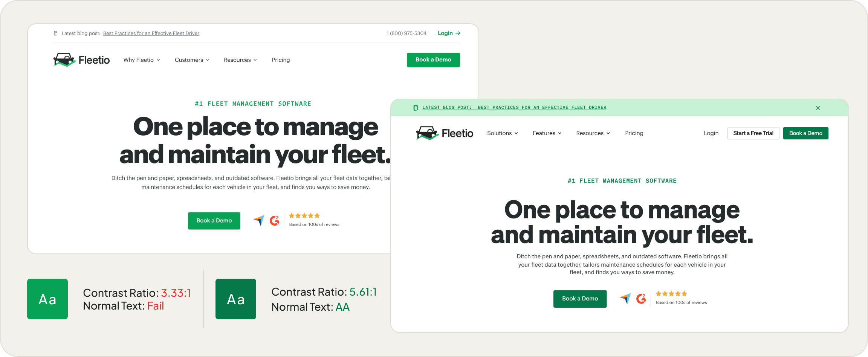Click the Fleetio logo in the right window

click(445, 133)
